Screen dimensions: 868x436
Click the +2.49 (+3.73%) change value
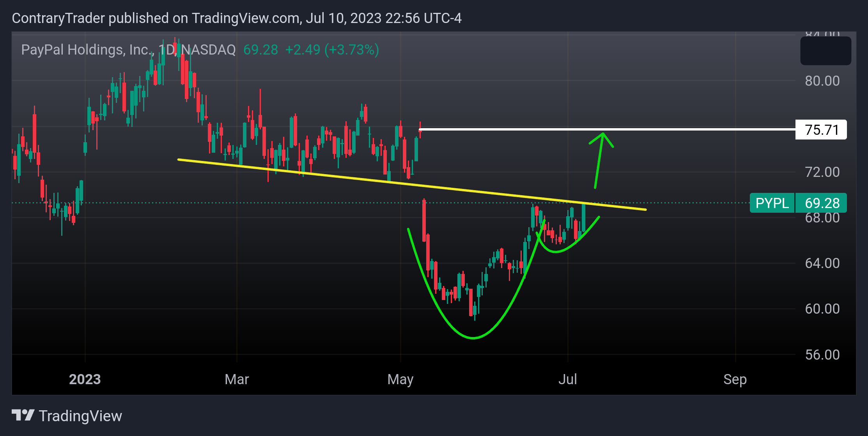coord(332,50)
